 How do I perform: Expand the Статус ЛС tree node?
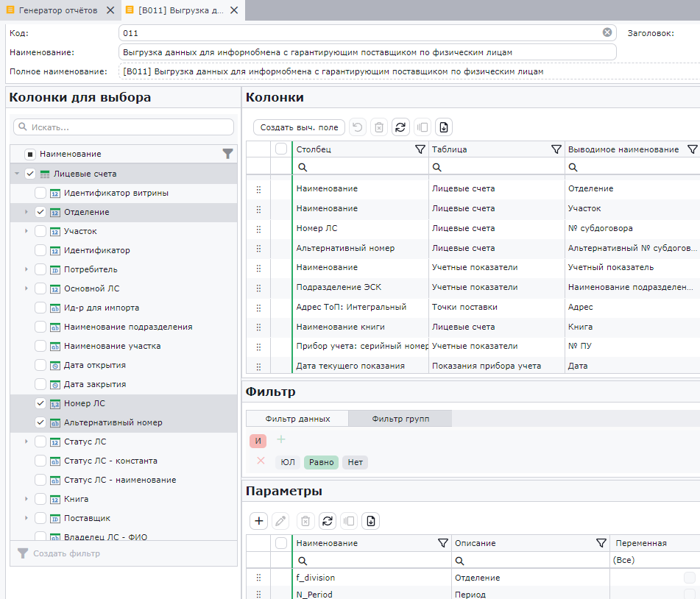[26, 442]
